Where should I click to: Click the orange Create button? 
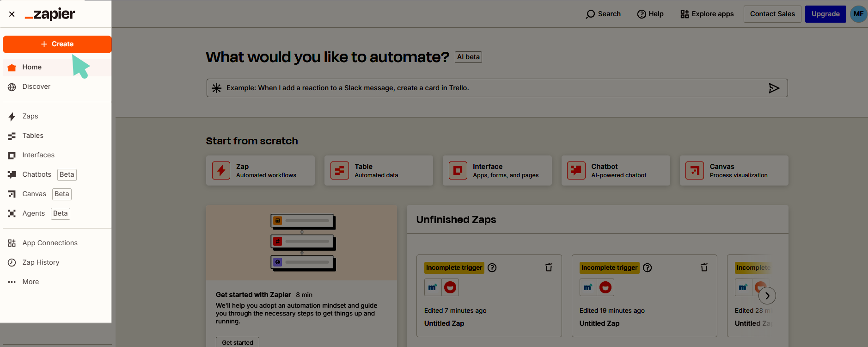(x=57, y=44)
